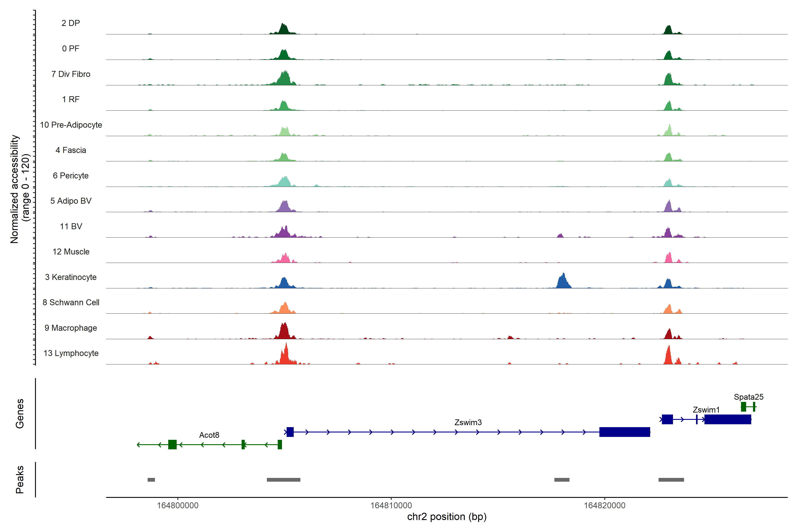
Task: Click the 7 Div Fibro track label
Action: point(71,74)
